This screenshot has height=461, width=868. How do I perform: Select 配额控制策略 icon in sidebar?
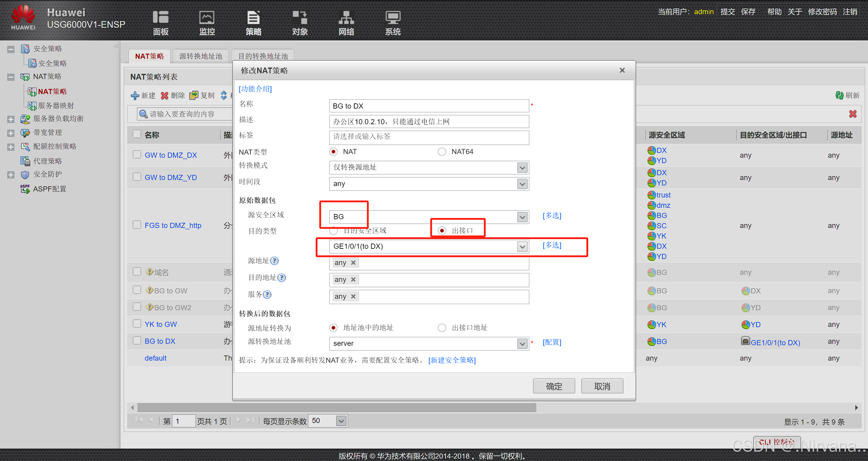point(25,147)
